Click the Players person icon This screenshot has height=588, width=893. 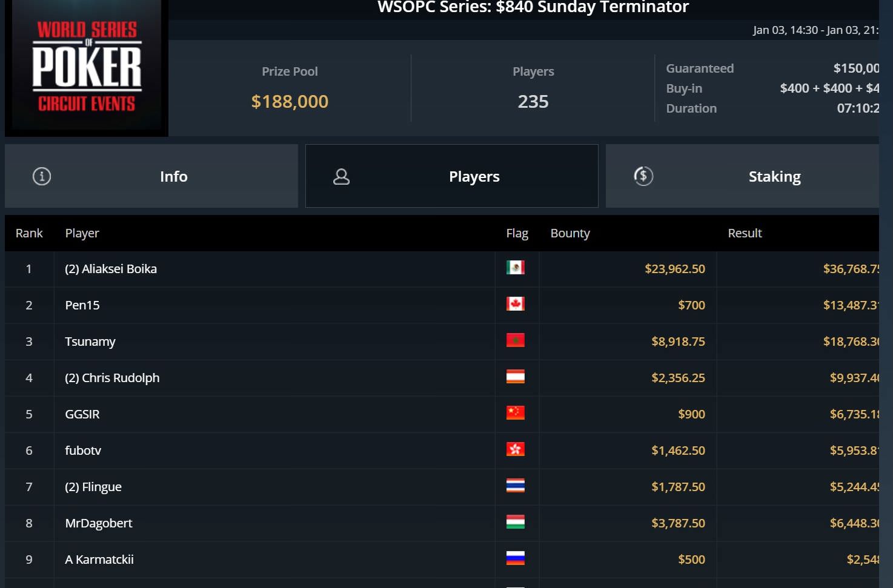tap(342, 176)
